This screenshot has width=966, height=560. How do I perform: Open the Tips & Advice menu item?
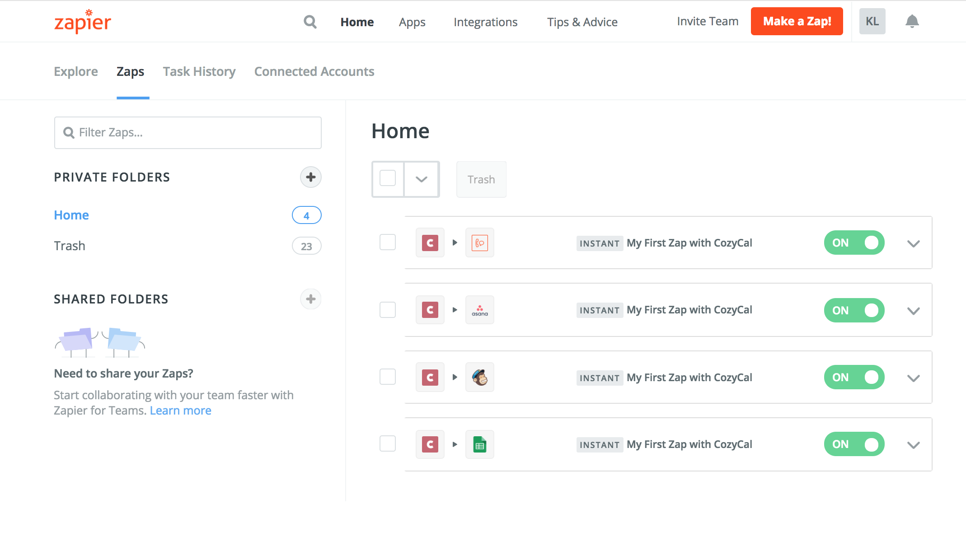pyautogui.click(x=582, y=22)
